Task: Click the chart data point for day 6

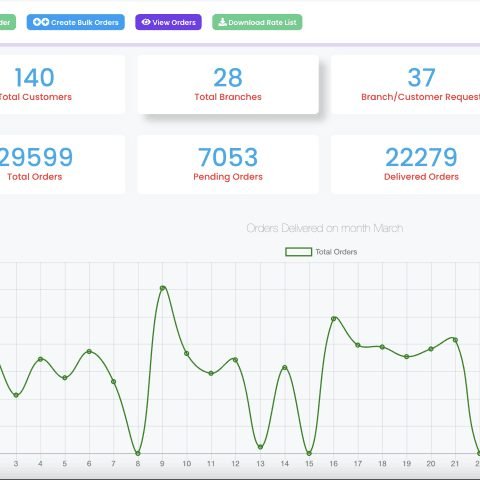Action: 89,351
